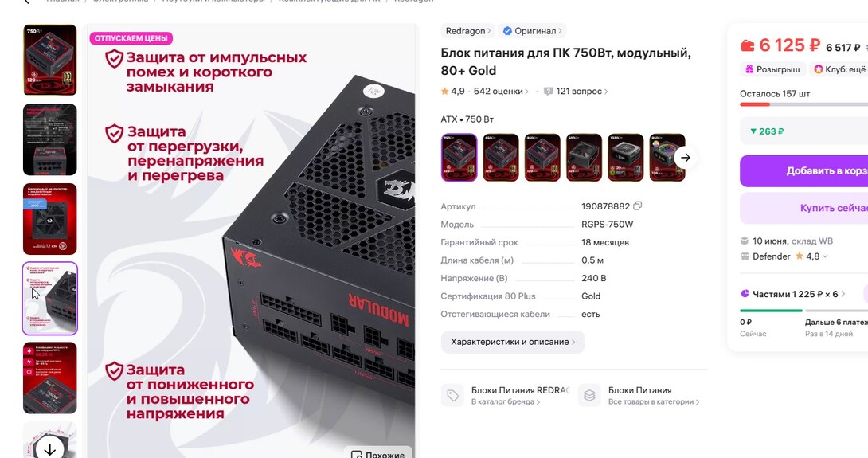The height and width of the screenshot is (458, 868).
Task: Click the Похожие similar items button
Action: click(378, 453)
